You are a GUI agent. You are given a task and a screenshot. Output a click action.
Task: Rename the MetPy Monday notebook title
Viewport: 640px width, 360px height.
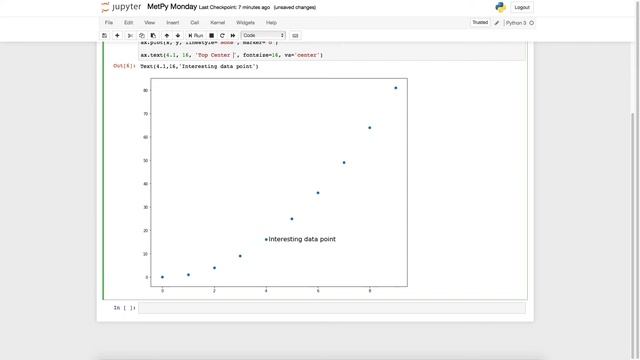click(x=172, y=7)
